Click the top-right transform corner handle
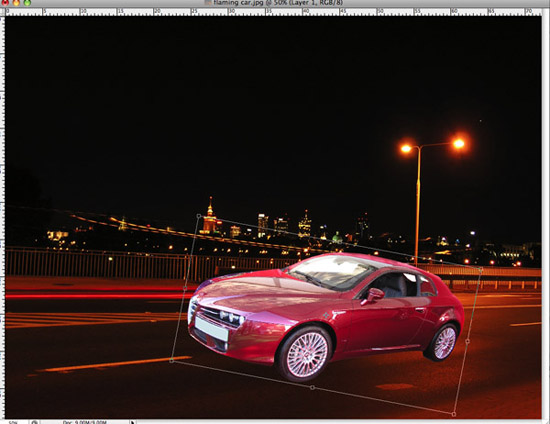 point(481,269)
